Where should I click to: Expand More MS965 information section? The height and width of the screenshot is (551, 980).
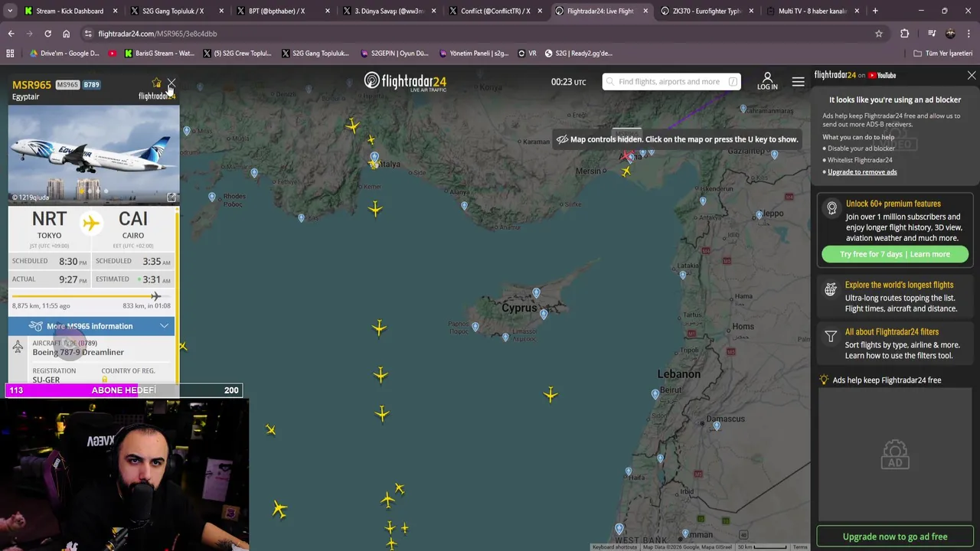91,326
